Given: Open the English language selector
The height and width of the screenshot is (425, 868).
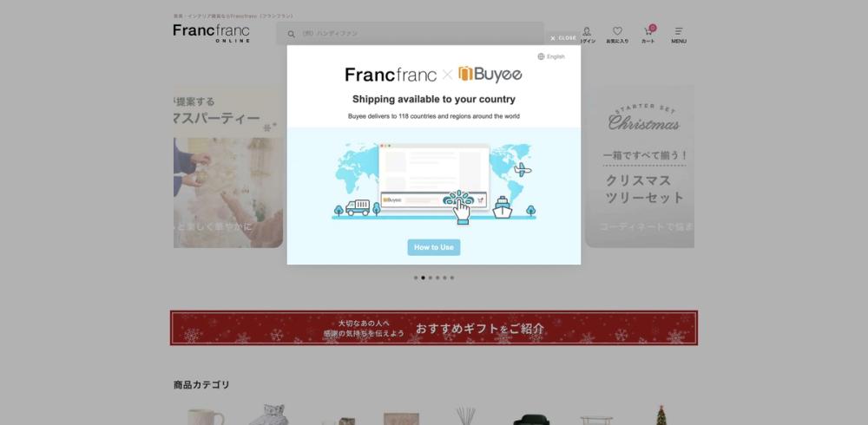Looking at the screenshot, I should point(551,56).
